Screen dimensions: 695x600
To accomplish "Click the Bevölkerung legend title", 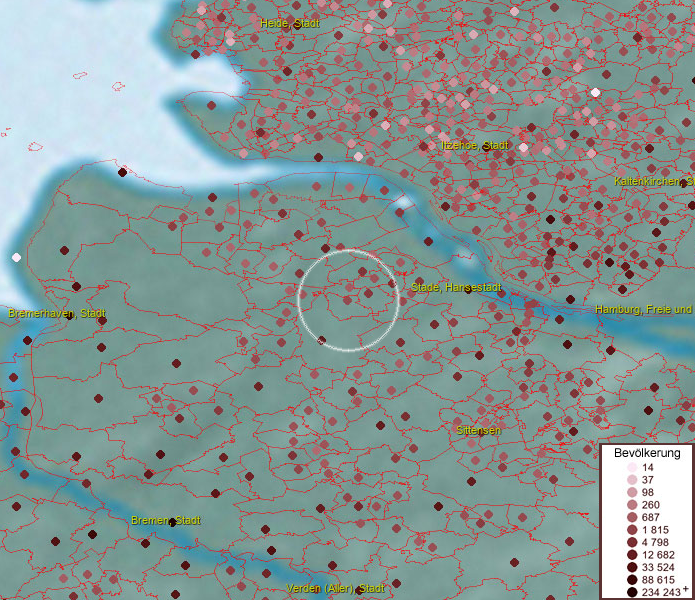I will (647, 453).
